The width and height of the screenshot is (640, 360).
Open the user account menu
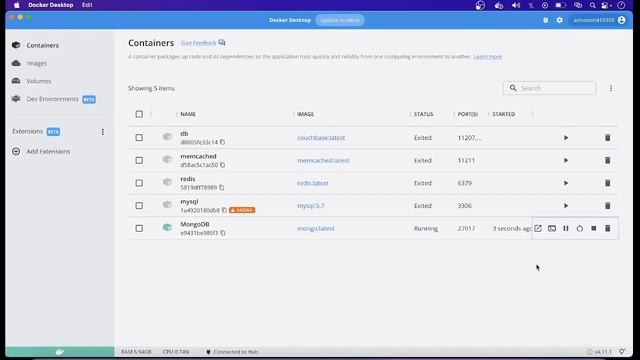599,20
